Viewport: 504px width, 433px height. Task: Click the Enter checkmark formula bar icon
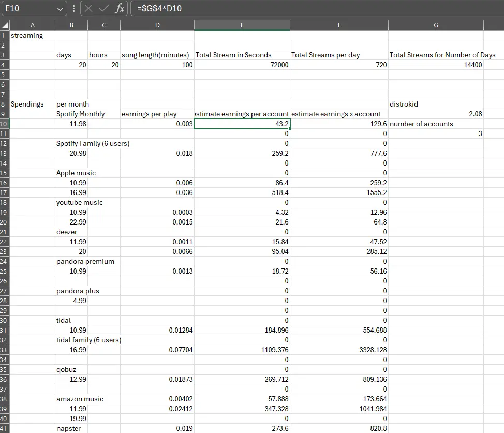pos(103,8)
